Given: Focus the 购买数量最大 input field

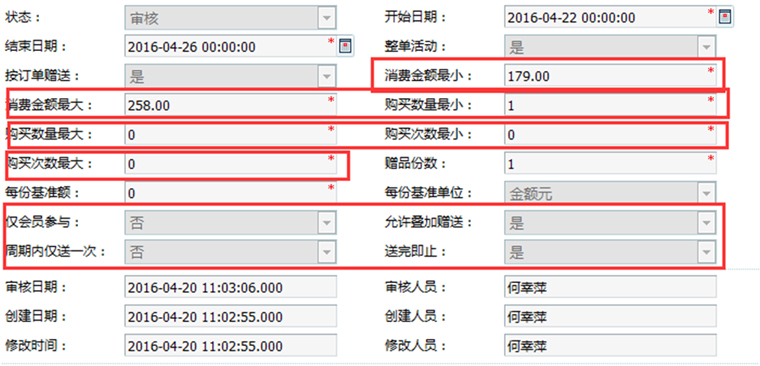Looking at the screenshot, I should tap(230, 135).
